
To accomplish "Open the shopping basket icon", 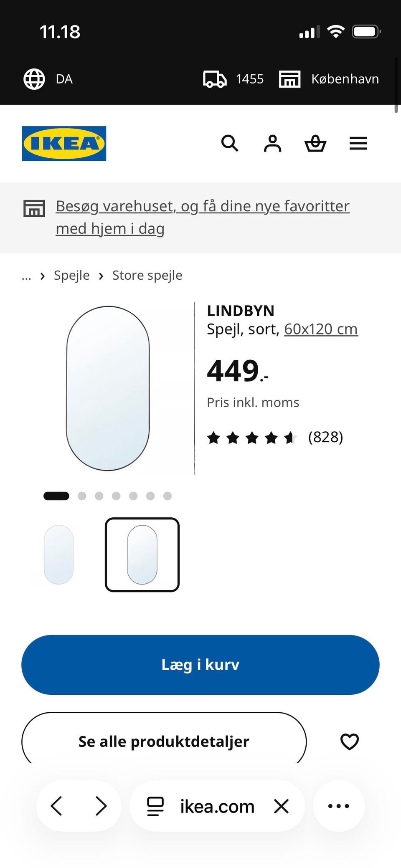I will 315,143.
